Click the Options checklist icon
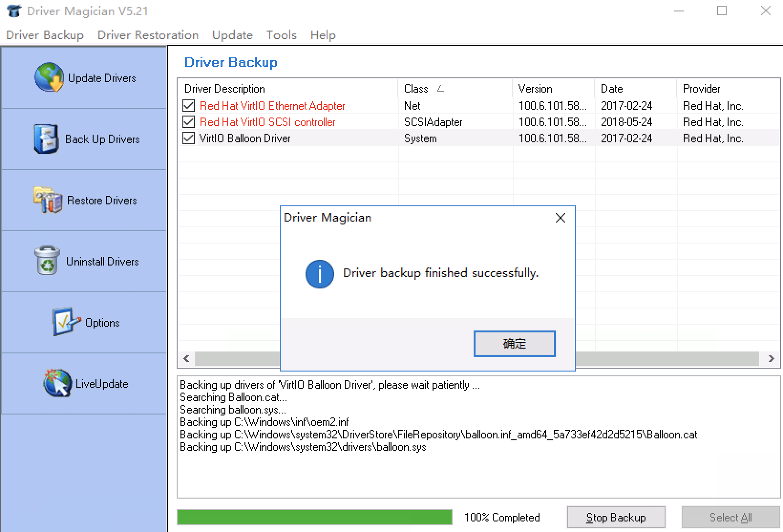The image size is (783, 532). 66,322
